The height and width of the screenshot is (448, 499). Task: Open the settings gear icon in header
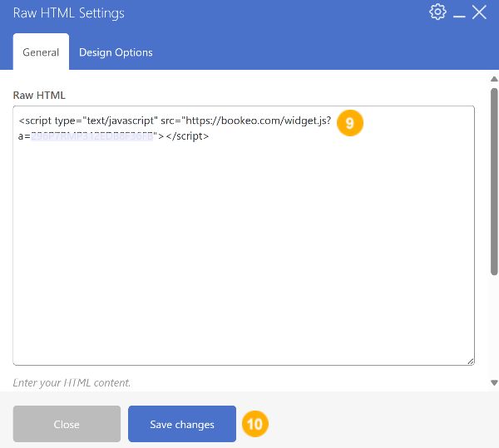(437, 12)
